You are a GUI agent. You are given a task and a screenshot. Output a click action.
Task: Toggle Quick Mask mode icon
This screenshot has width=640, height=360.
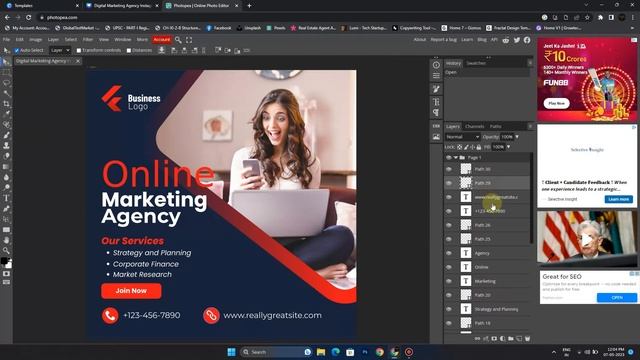click(x=6, y=274)
